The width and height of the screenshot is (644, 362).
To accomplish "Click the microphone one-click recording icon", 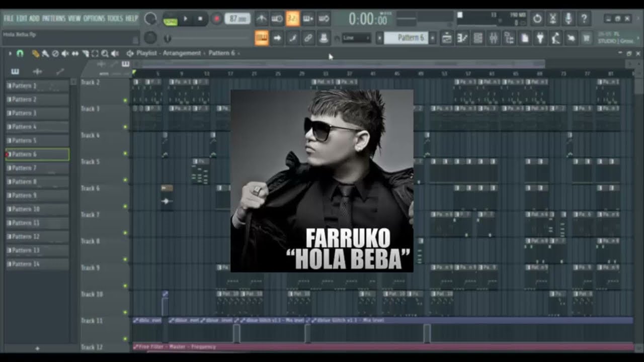I will pyautogui.click(x=569, y=19).
